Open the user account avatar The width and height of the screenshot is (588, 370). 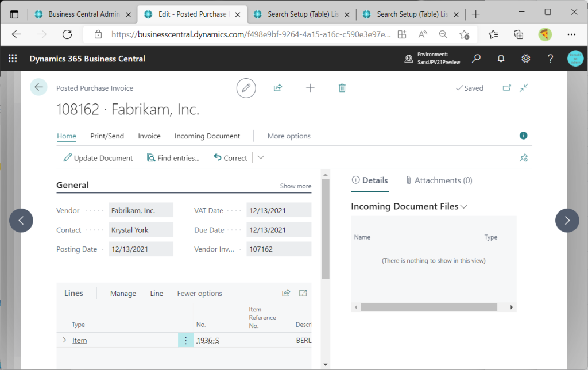click(575, 59)
